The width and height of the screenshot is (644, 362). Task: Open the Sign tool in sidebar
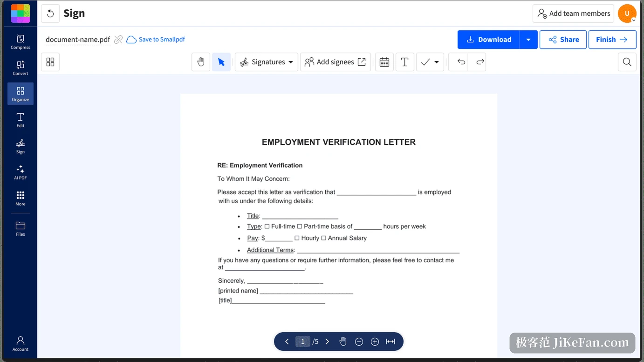(21, 146)
